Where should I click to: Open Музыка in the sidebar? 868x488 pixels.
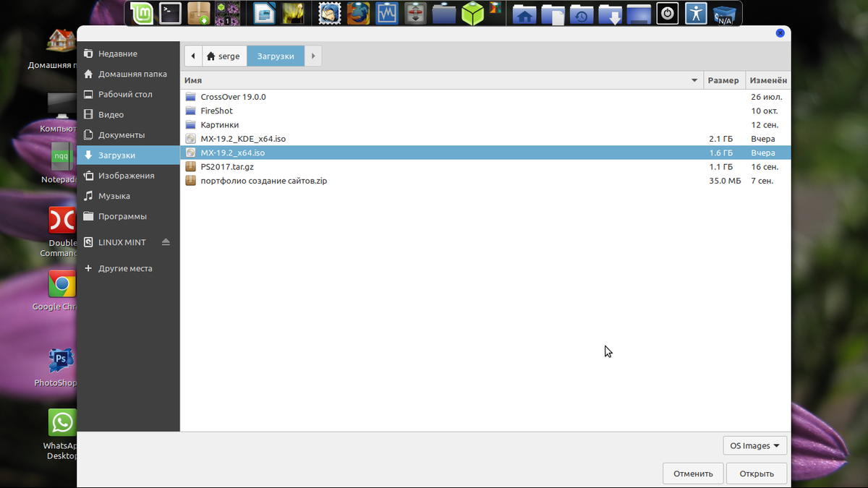[128, 195]
